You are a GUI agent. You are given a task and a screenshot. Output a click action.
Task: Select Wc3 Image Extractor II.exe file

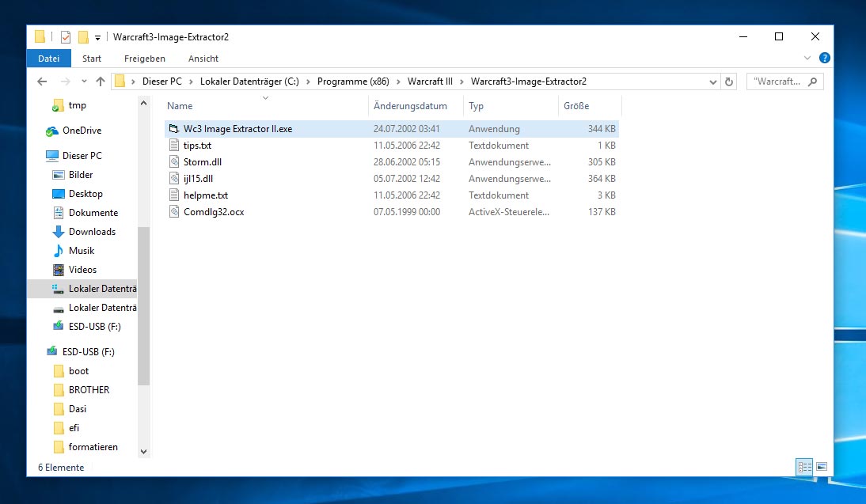pos(392,129)
